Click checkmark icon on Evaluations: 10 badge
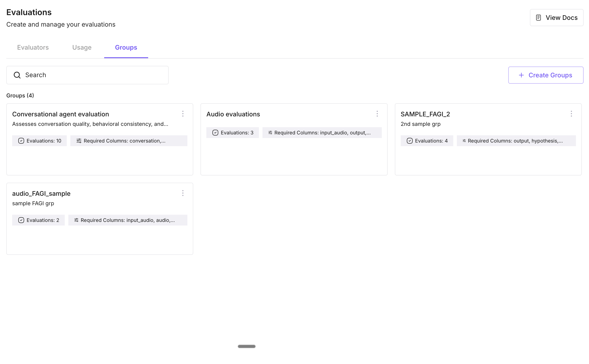This screenshot has height=364, width=589. pos(21,141)
